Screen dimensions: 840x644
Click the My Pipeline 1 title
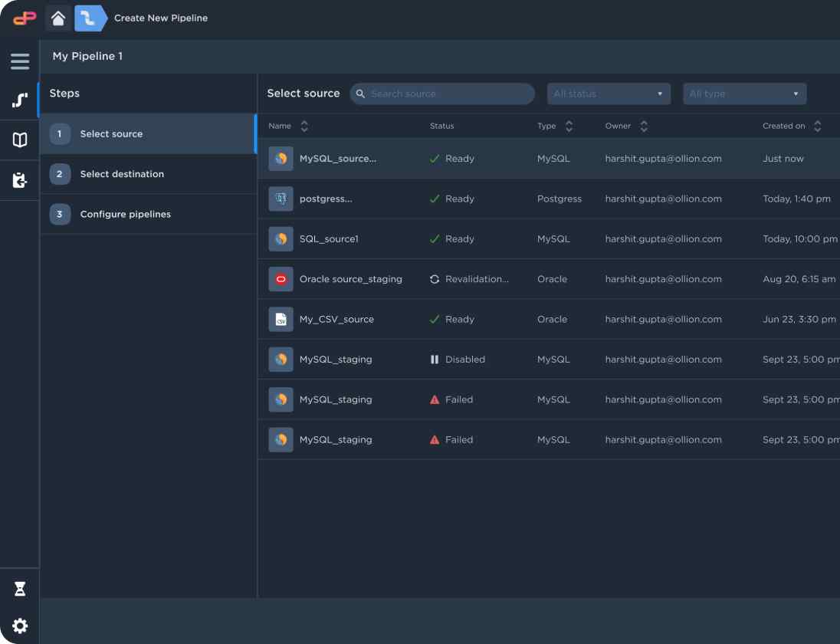pos(87,56)
